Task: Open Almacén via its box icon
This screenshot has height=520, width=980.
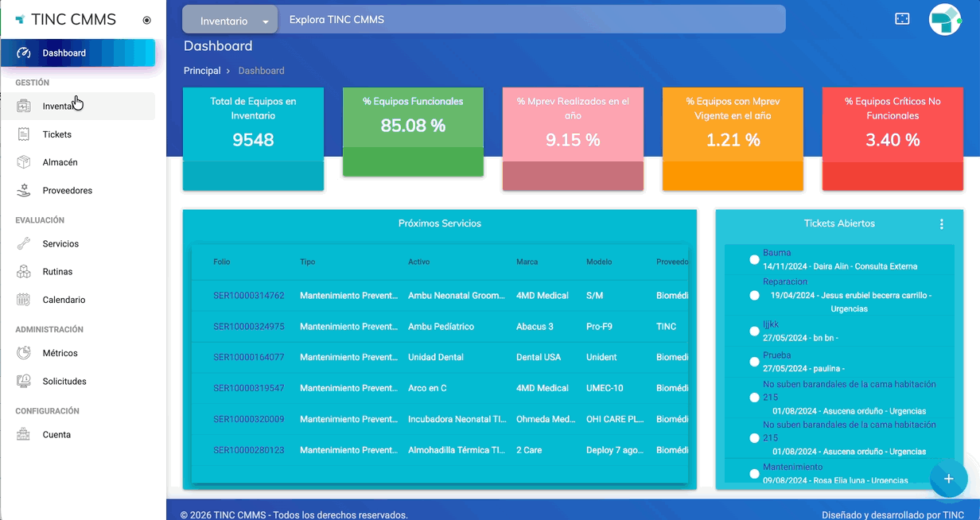Action: tap(24, 162)
